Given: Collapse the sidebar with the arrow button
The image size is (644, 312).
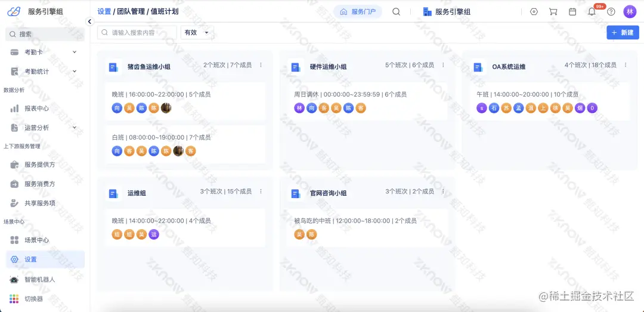Looking at the screenshot, I should 89,21.
